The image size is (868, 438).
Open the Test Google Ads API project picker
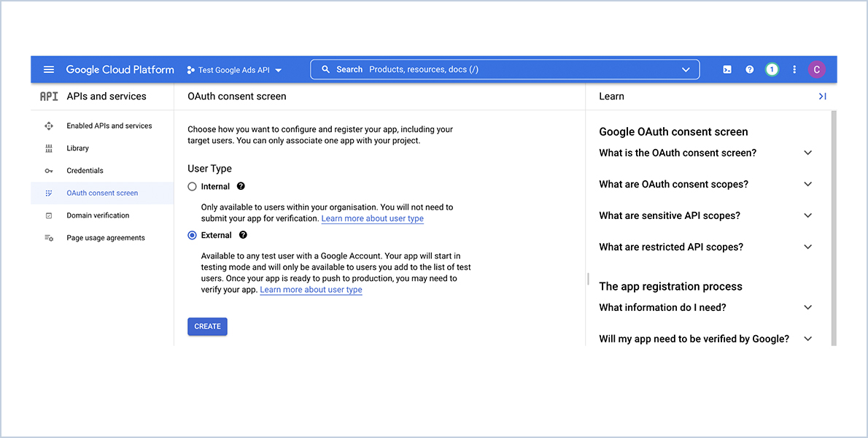coord(233,69)
